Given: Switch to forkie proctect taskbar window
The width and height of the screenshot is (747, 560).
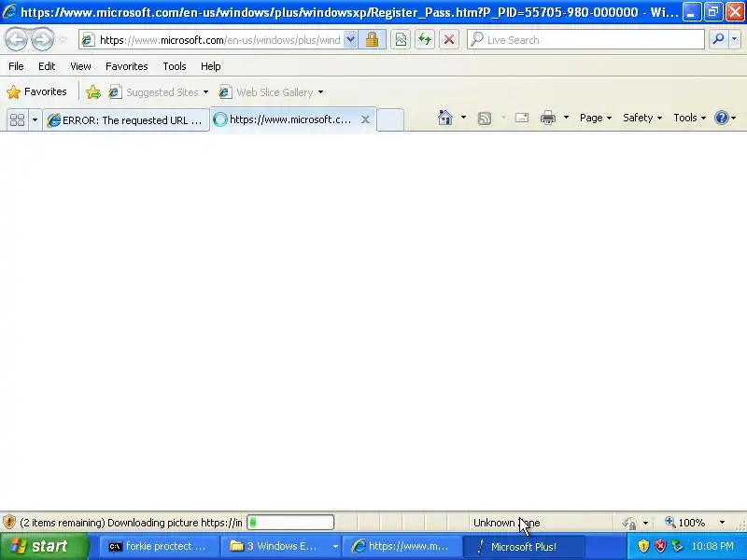Looking at the screenshot, I should coord(160,546).
